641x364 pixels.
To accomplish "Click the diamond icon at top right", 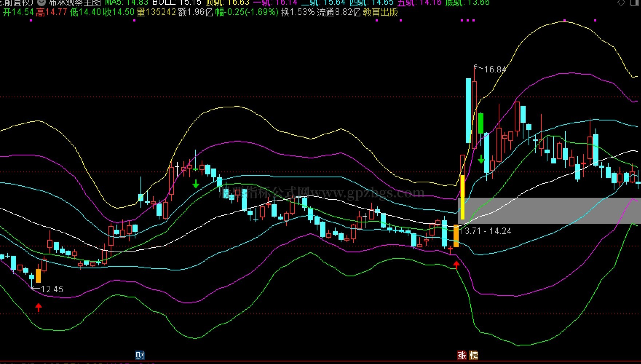I will click(x=621, y=3).
